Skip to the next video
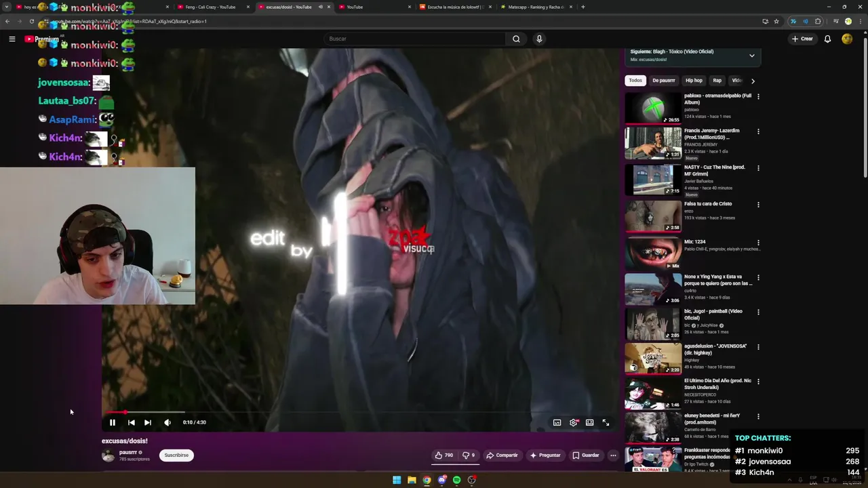 (x=148, y=422)
